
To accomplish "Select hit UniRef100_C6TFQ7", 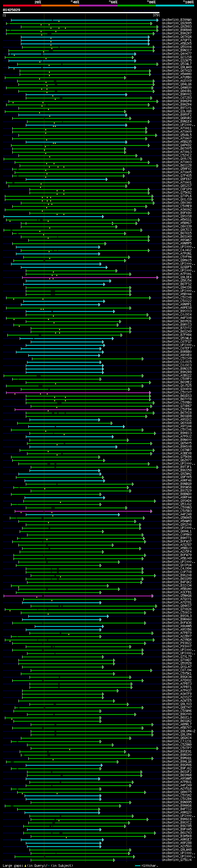I will click(x=177, y=341).
